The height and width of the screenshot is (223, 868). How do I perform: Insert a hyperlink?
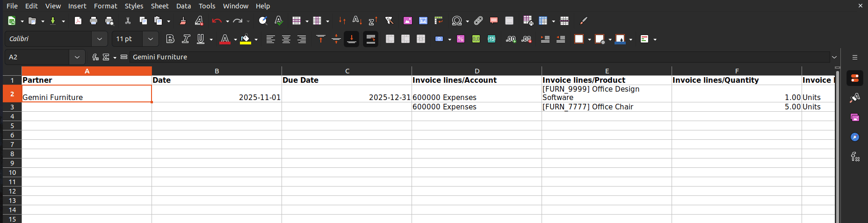(x=478, y=21)
